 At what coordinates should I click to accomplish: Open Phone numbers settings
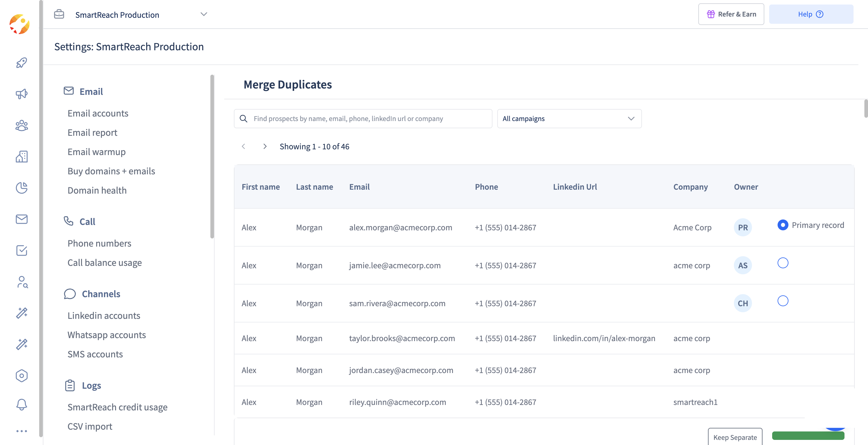[99, 243]
